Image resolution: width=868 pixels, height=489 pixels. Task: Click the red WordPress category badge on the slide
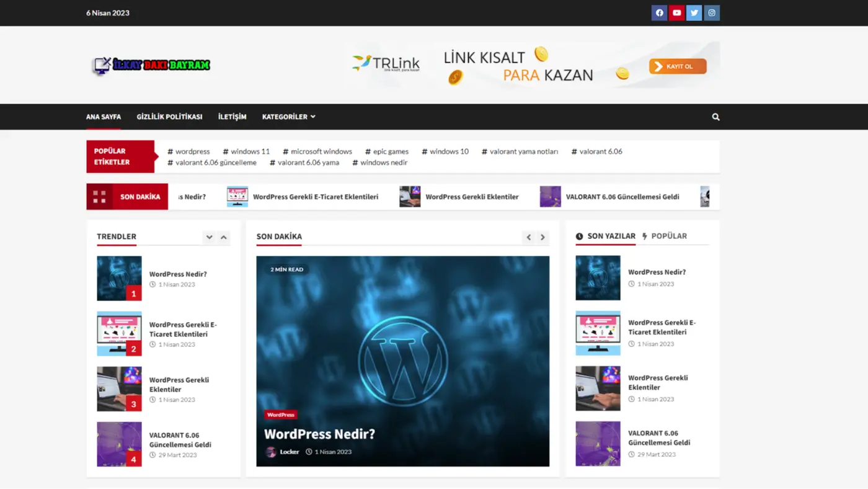[280, 415]
